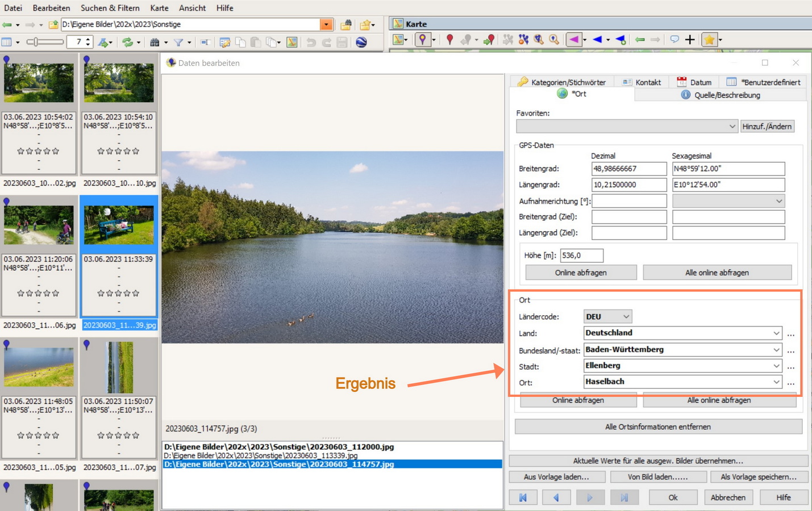812x511 pixels.
Task: Open the Datei menu
Action: [13, 8]
